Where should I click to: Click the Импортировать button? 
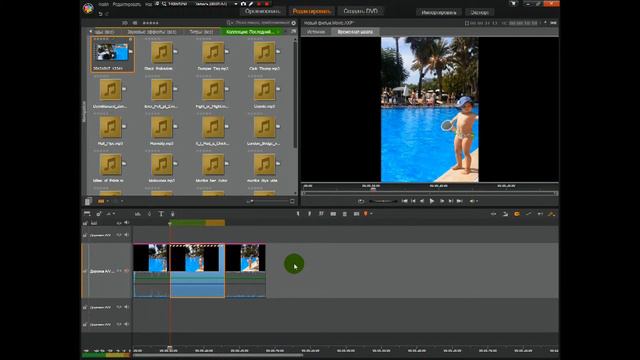[439, 12]
